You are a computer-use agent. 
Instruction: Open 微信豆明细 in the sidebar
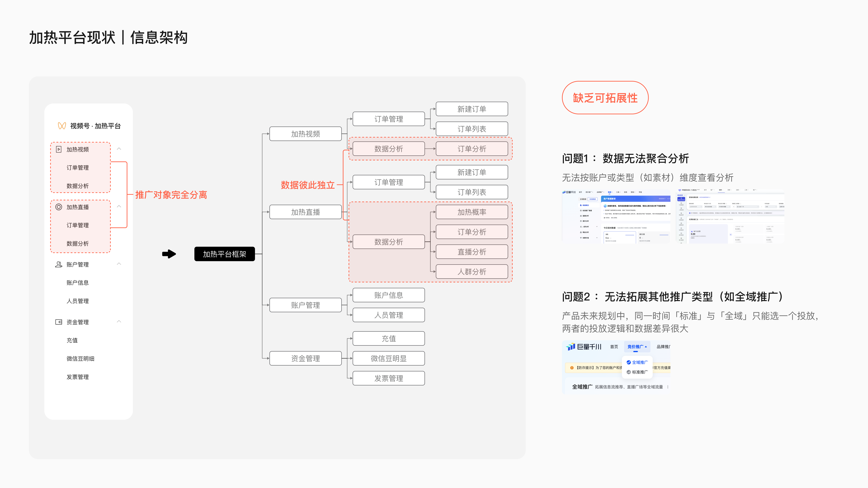(x=80, y=359)
